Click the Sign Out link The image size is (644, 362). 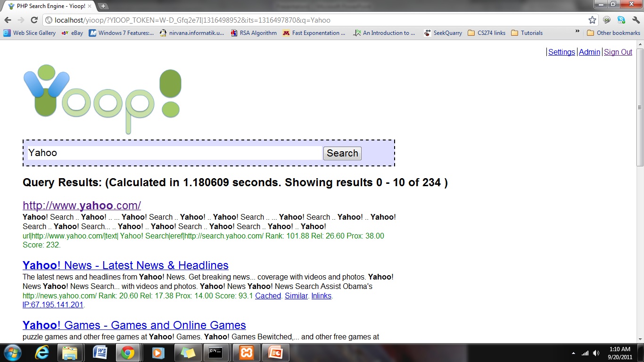[x=618, y=52]
